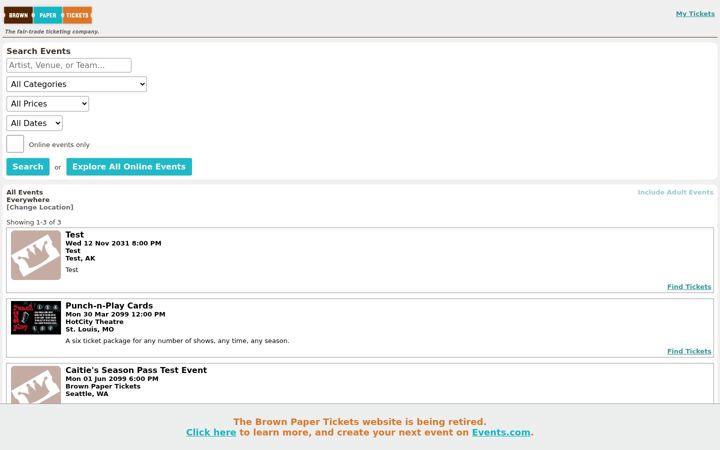Find Tickets for the Test event
Image resolution: width=720 pixels, height=450 pixels.
(x=689, y=287)
